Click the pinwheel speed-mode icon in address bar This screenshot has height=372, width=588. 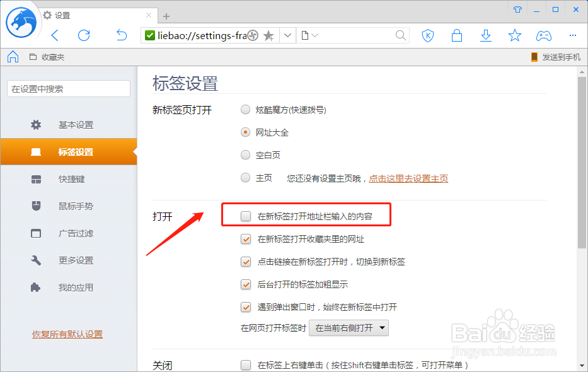tap(253, 36)
